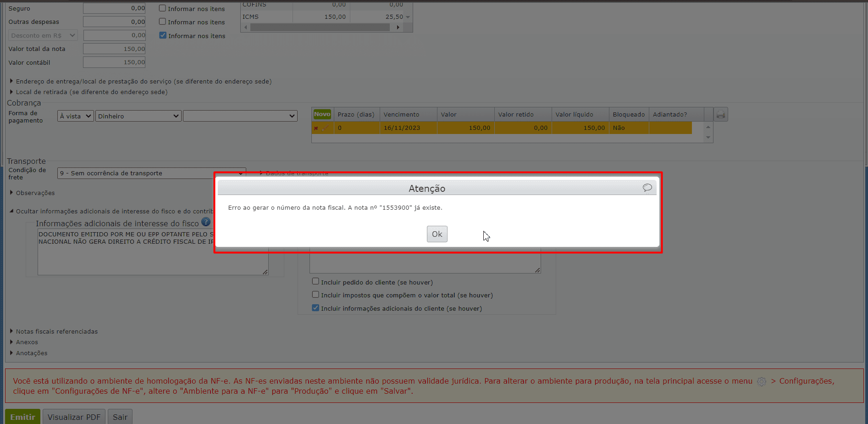This screenshot has height=424, width=868.
Task: Toggle Informar nos itens for Seguro
Action: pos(162,8)
